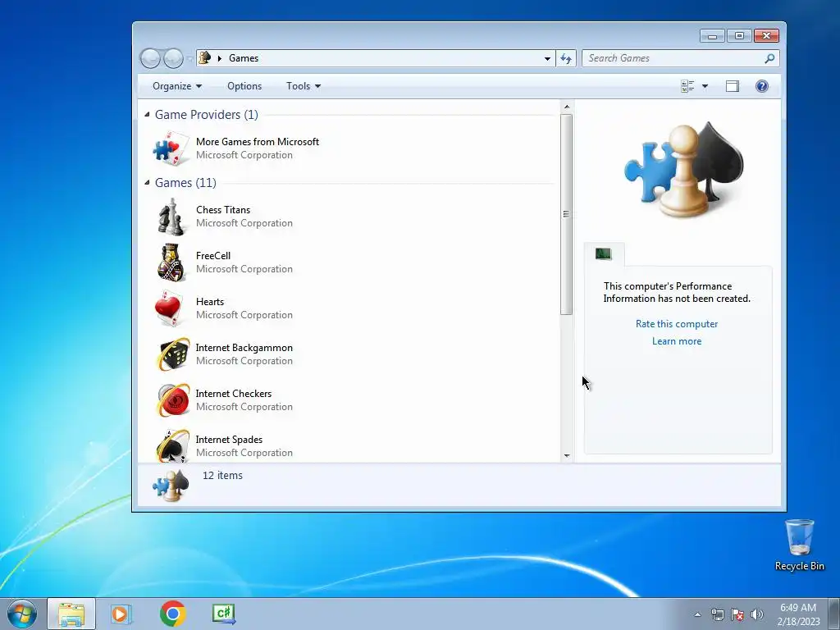Select the Internet Checkers icon
This screenshot has height=630, width=840.
173,400
